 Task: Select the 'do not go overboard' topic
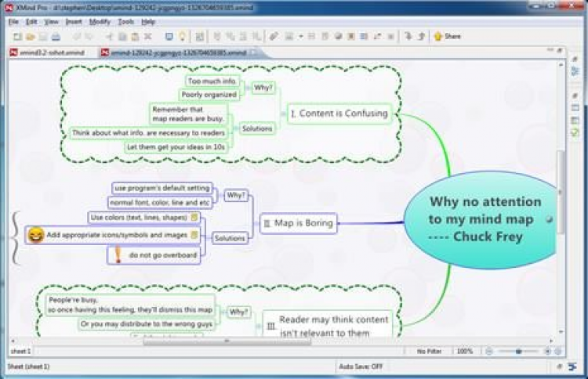tap(154, 254)
